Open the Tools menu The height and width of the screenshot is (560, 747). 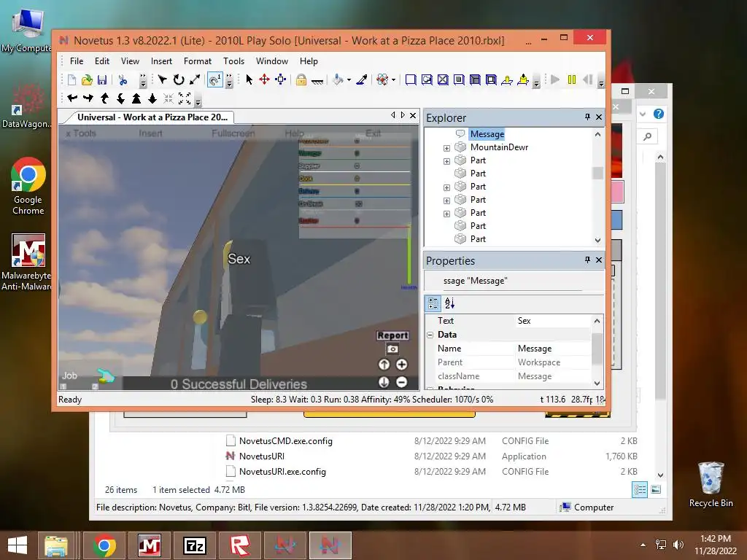tap(233, 61)
